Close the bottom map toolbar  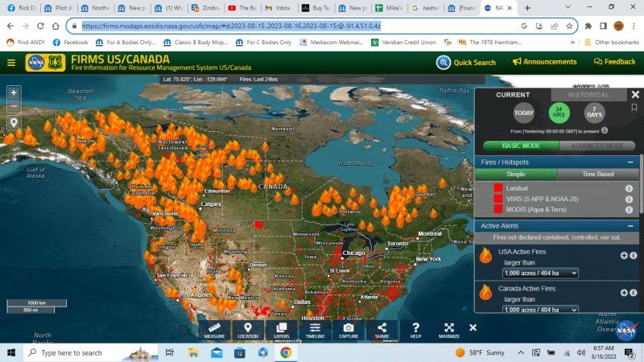point(473,327)
